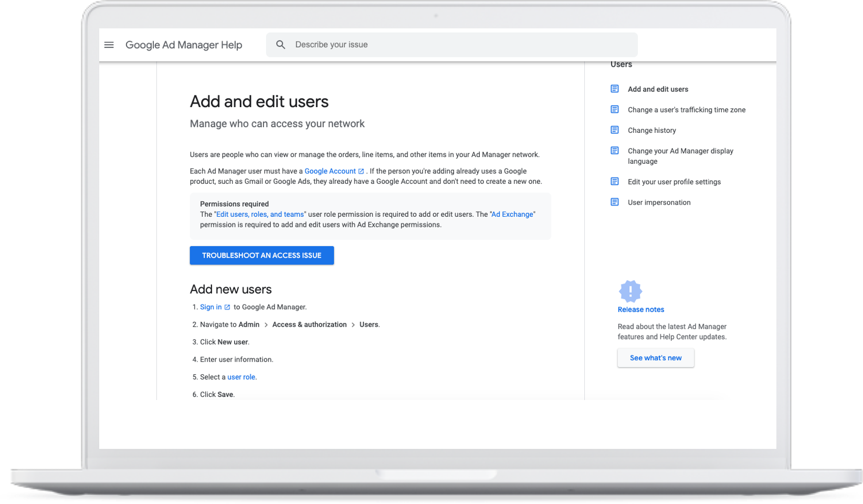Open the Sign in link
The height and width of the screenshot is (504, 863).
pyautogui.click(x=211, y=307)
